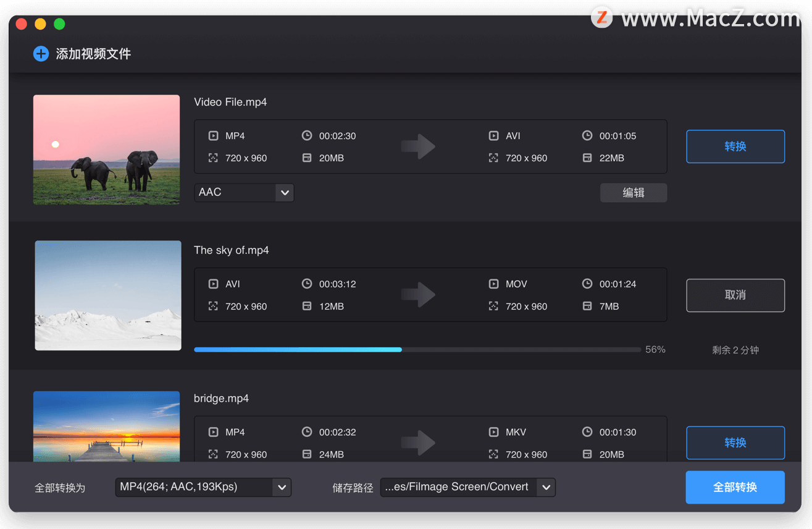Click the conversion arrow in Video File.mp4 row
Viewport: 812px width, 529px height.
418,146
